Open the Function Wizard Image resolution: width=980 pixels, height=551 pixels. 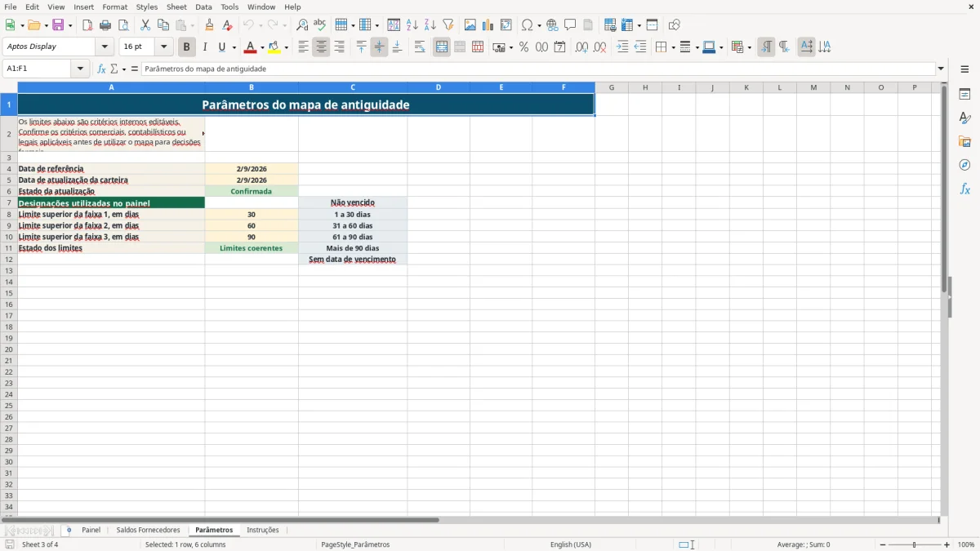click(x=102, y=69)
